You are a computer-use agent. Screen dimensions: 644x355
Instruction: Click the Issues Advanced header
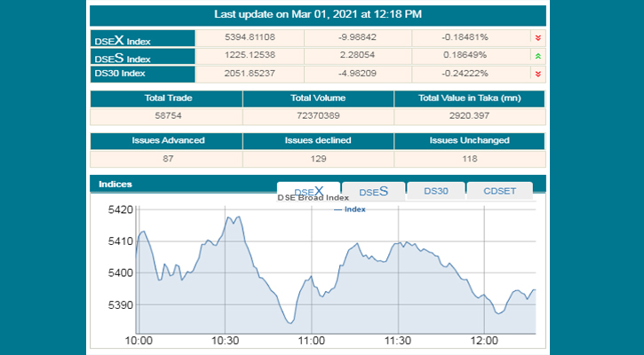pyautogui.click(x=167, y=140)
